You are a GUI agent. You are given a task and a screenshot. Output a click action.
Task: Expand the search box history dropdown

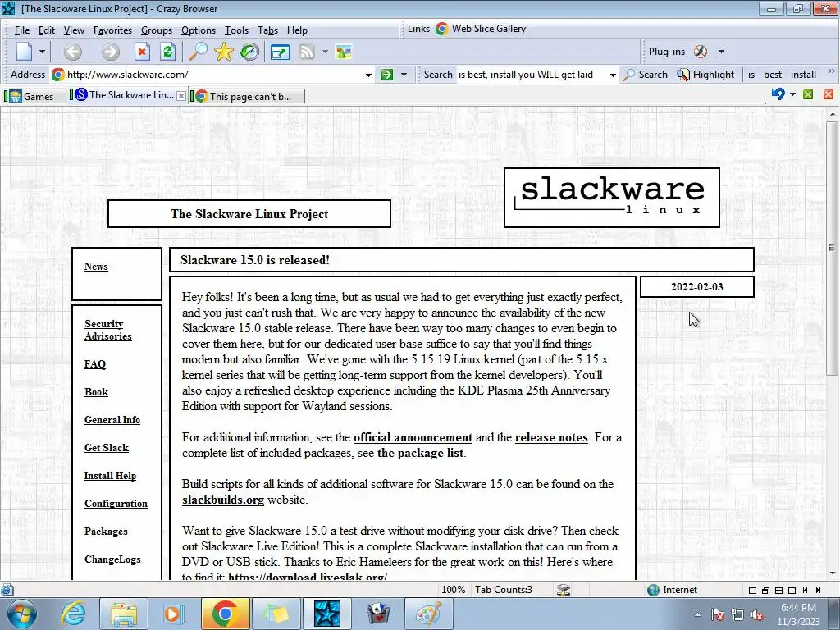[613, 75]
